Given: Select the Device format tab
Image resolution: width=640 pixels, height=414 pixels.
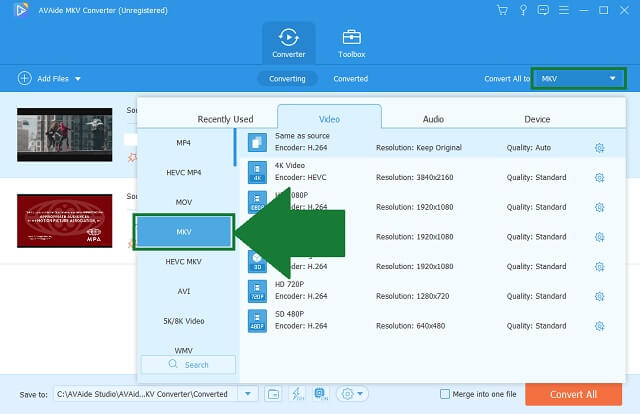Looking at the screenshot, I should pyautogui.click(x=537, y=119).
